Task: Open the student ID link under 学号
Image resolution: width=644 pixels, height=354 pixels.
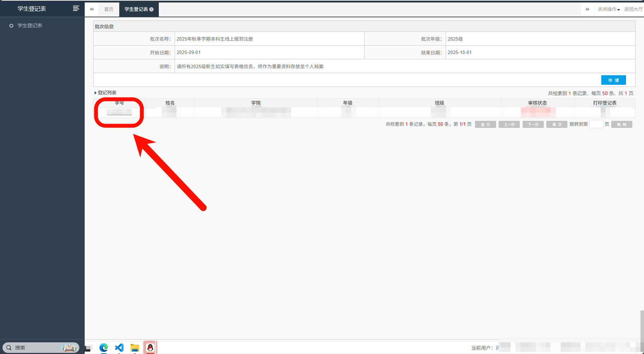Action: 119,112
